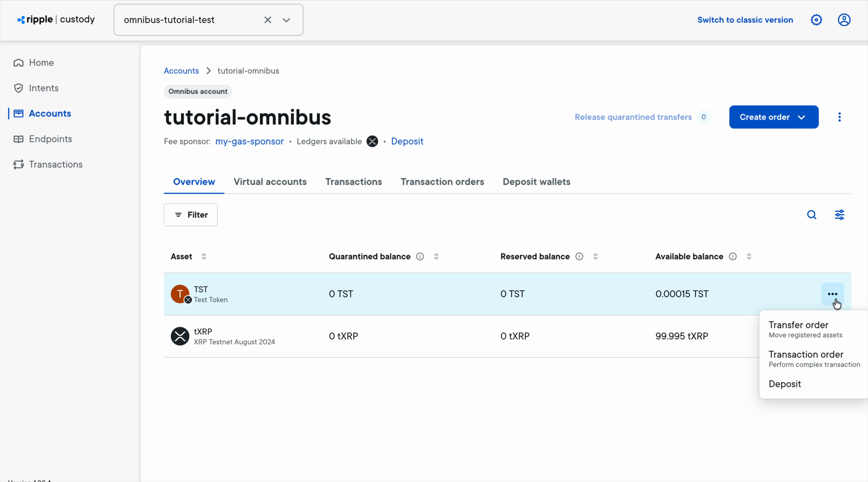Click the Home house icon

pyautogui.click(x=19, y=63)
